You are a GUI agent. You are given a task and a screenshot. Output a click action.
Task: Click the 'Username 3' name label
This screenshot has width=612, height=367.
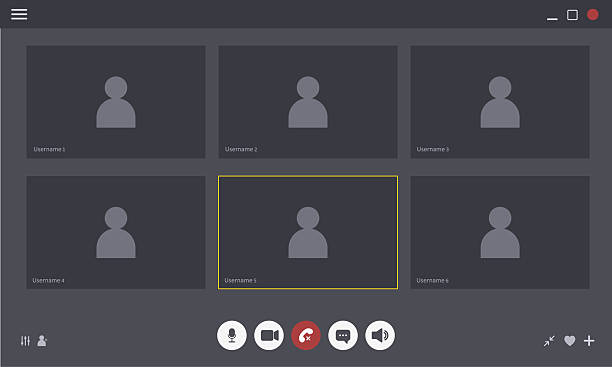click(x=432, y=149)
